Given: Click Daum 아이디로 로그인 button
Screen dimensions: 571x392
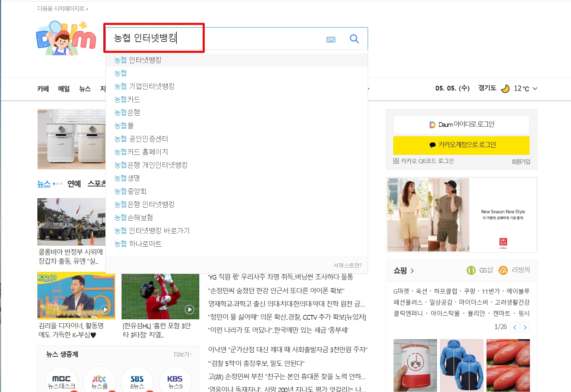Looking at the screenshot, I should [x=461, y=124].
